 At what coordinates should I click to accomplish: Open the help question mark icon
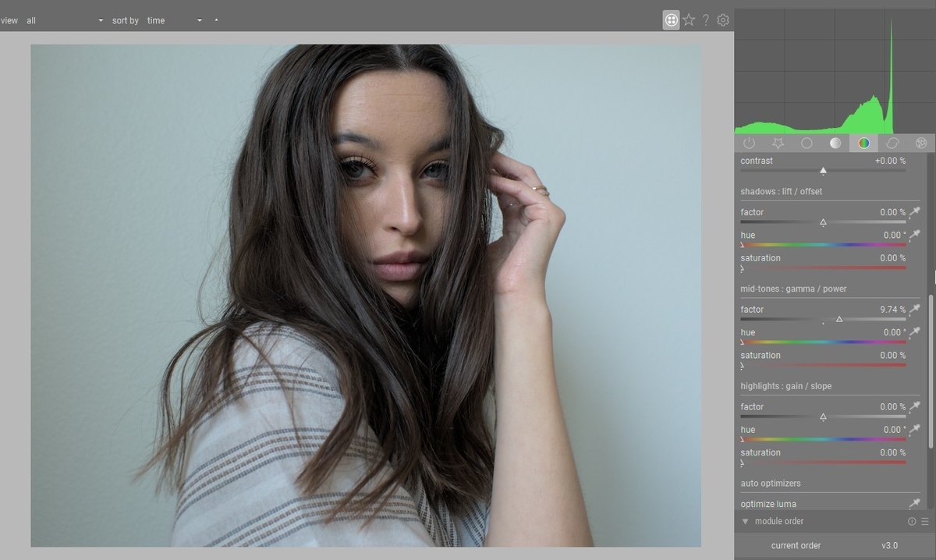pyautogui.click(x=706, y=20)
